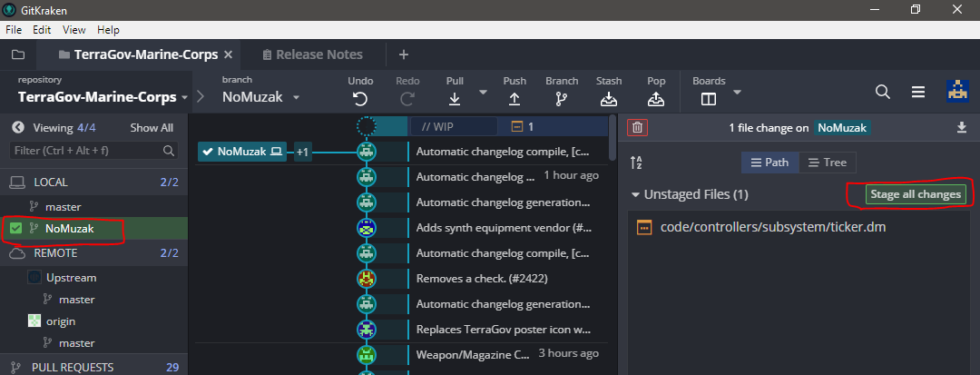Collapse the origin remote

[x=53, y=321]
